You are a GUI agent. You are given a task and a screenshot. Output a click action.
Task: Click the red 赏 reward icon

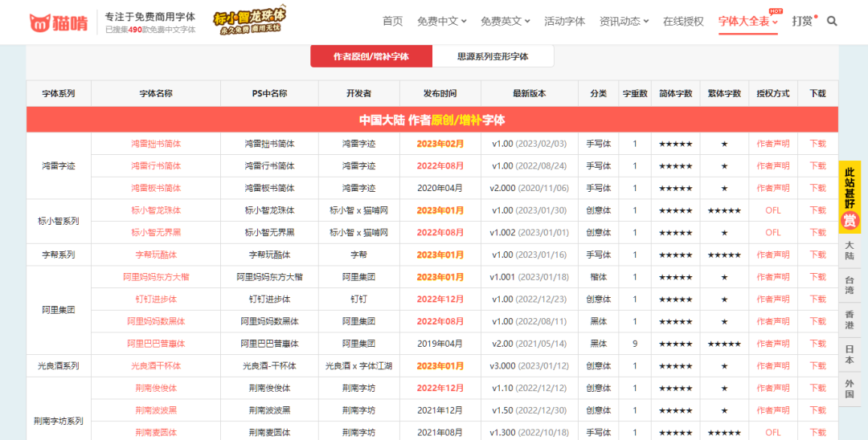850,220
